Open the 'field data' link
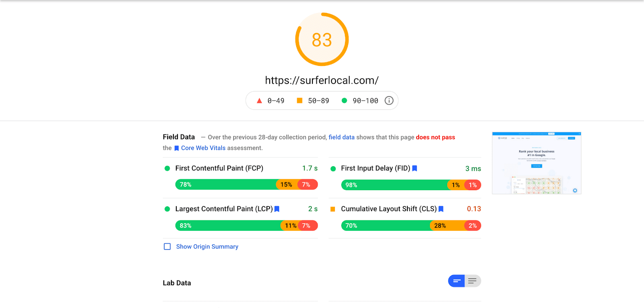The width and height of the screenshot is (644, 308). (341, 137)
